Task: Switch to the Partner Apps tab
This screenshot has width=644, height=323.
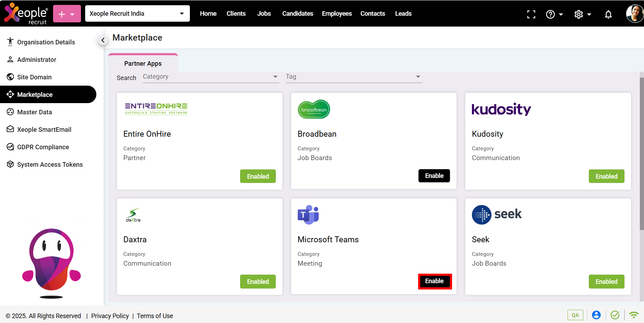Action: coord(143,63)
